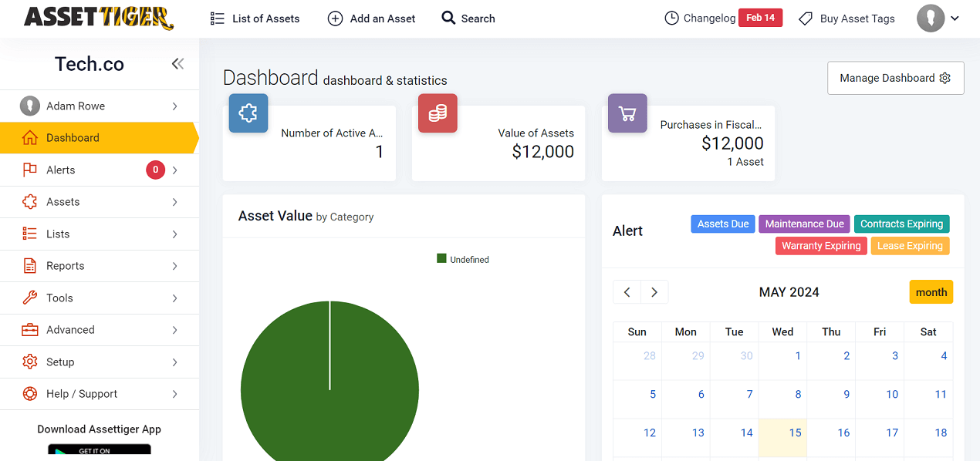The height and width of the screenshot is (461, 980).
Task: Toggle the Maintenance Due alert filter
Action: [804, 224]
